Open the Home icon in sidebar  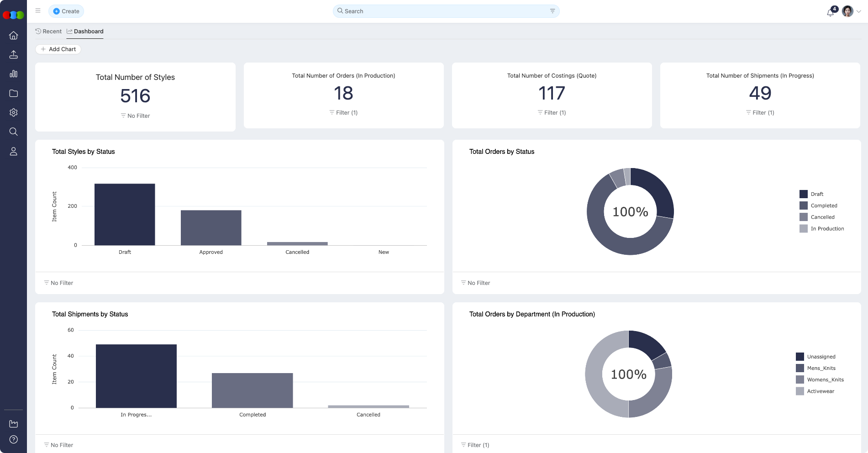pyautogui.click(x=14, y=36)
